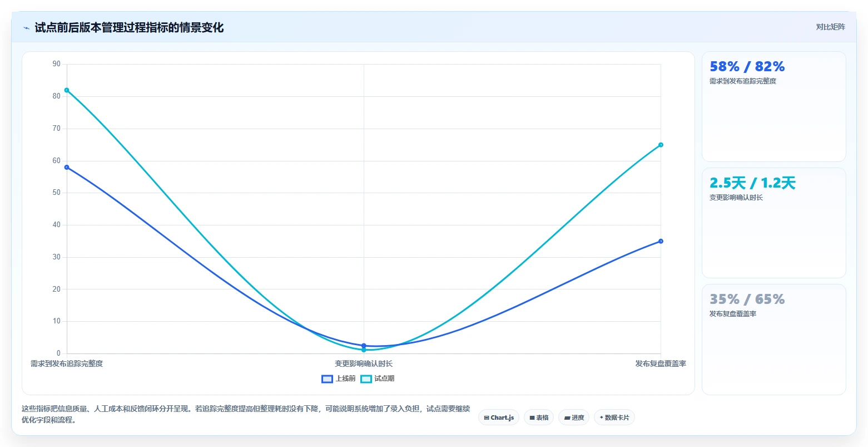Click the y-axis value 90
The width and height of the screenshot is (868, 447).
(x=57, y=64)
